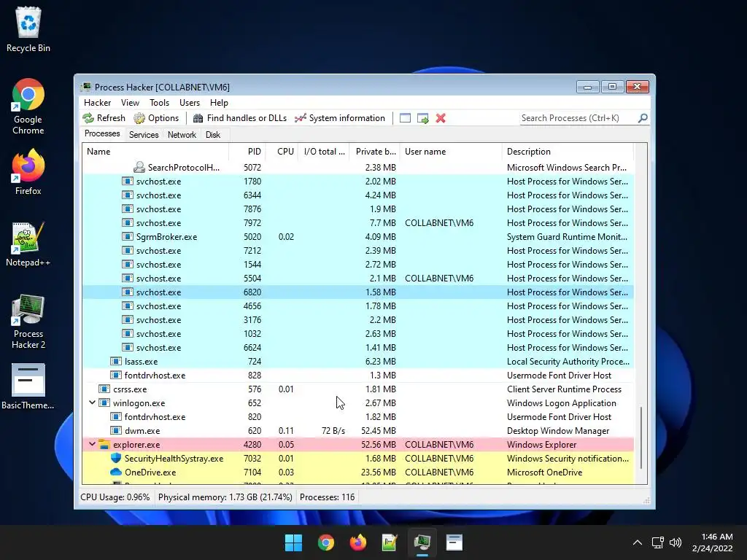
Task: Click the SearchProtocolHost process icon
Action: pos(139,167)
